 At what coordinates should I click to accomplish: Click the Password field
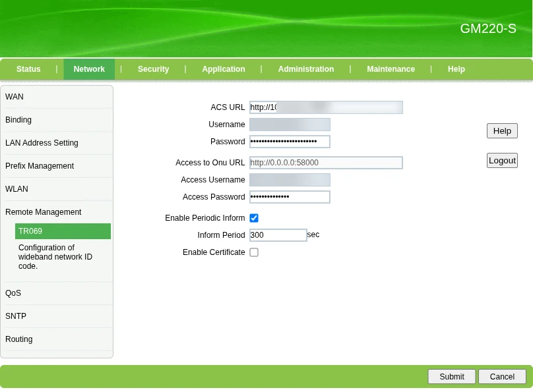click(290, 142)
